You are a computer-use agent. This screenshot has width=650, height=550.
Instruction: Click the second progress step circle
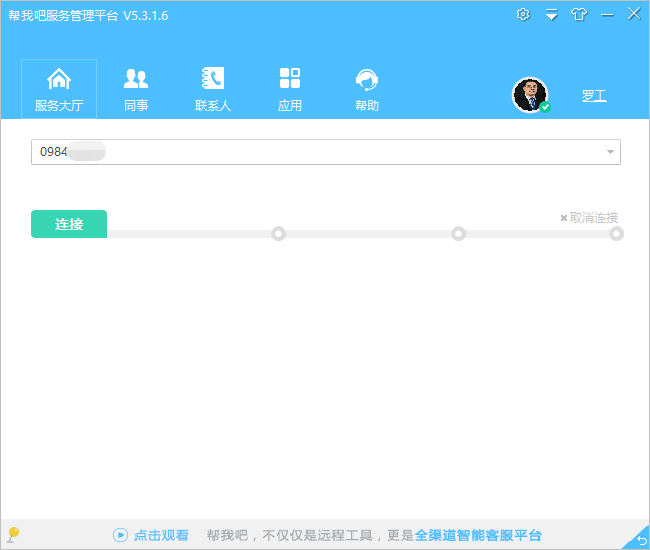[x=458, y=234]
